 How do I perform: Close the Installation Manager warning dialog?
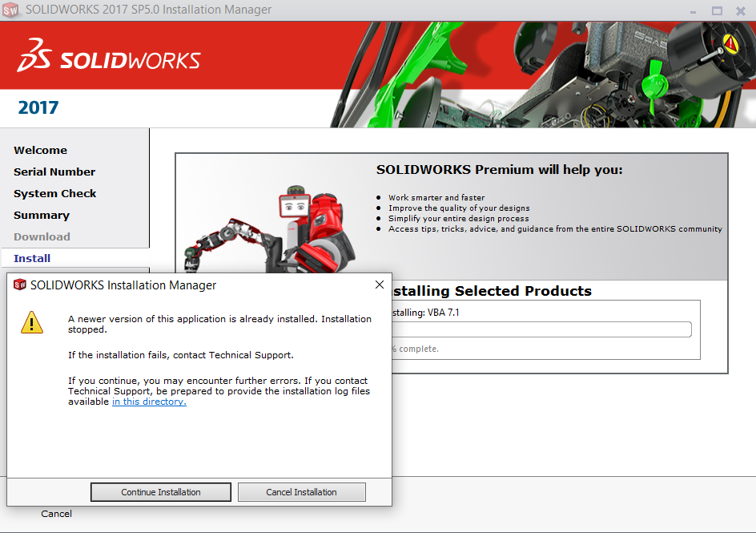[380, 285]
